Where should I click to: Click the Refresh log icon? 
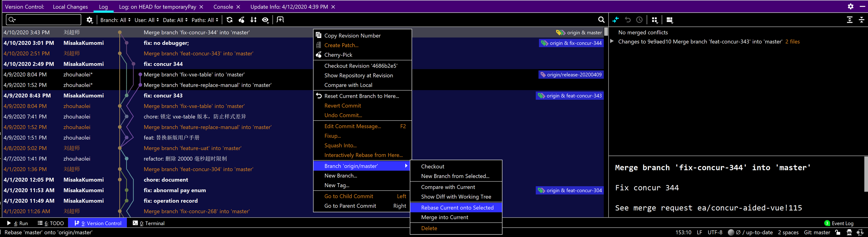pos(229,20)
